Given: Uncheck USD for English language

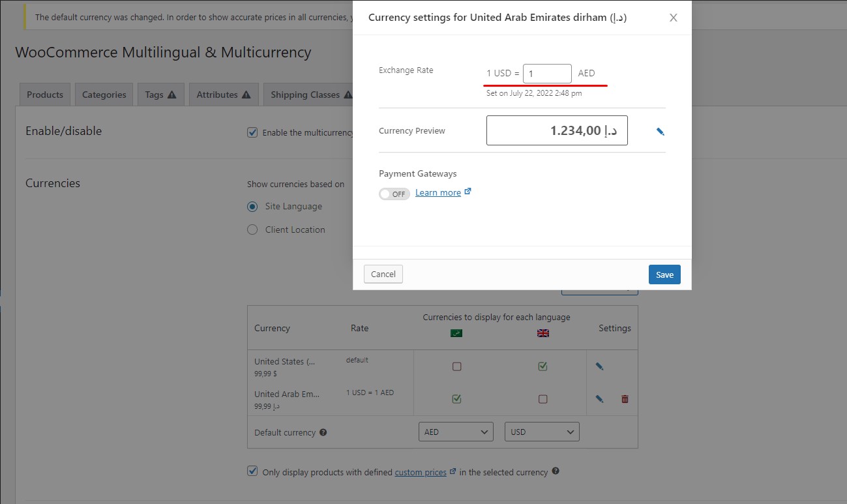Looking at the screenshot, I should click(x=542, y=366).
